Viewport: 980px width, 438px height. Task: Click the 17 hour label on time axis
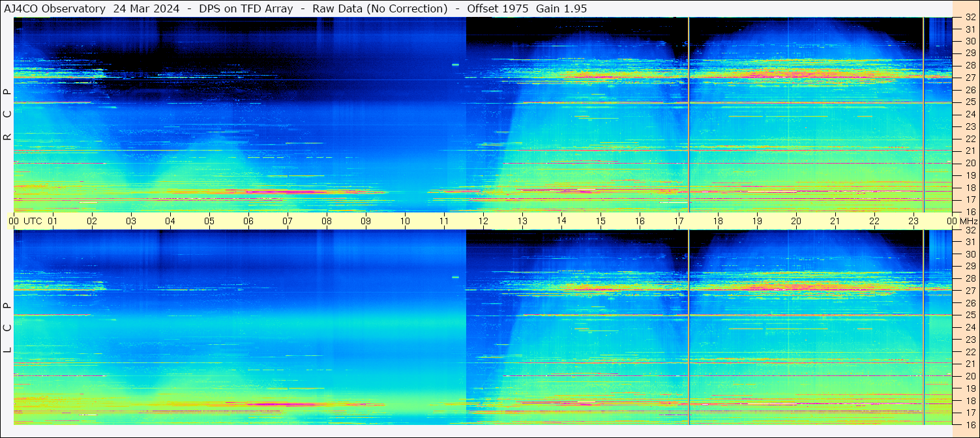(x=679, y=221)
